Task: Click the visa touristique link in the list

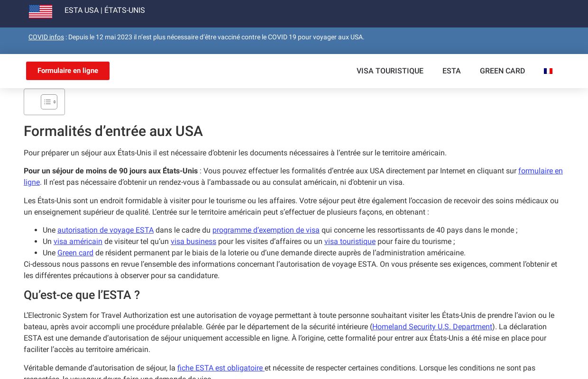Action: pyautogui.click(x=350, y=242)
